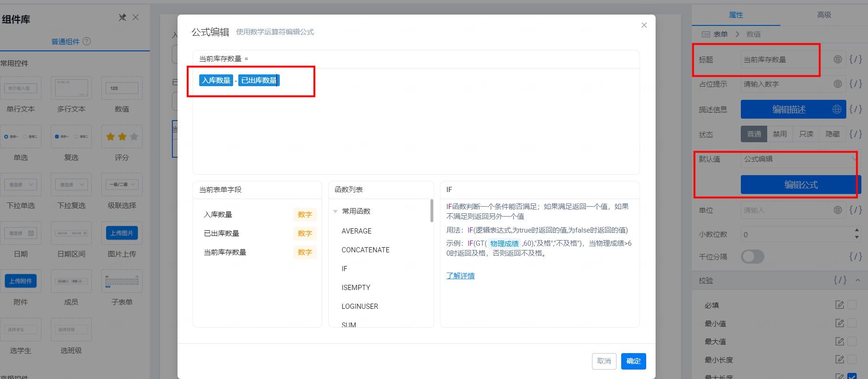Click the function list scrollbar
Screen dimensions: 868x379
tap(431, 210)
